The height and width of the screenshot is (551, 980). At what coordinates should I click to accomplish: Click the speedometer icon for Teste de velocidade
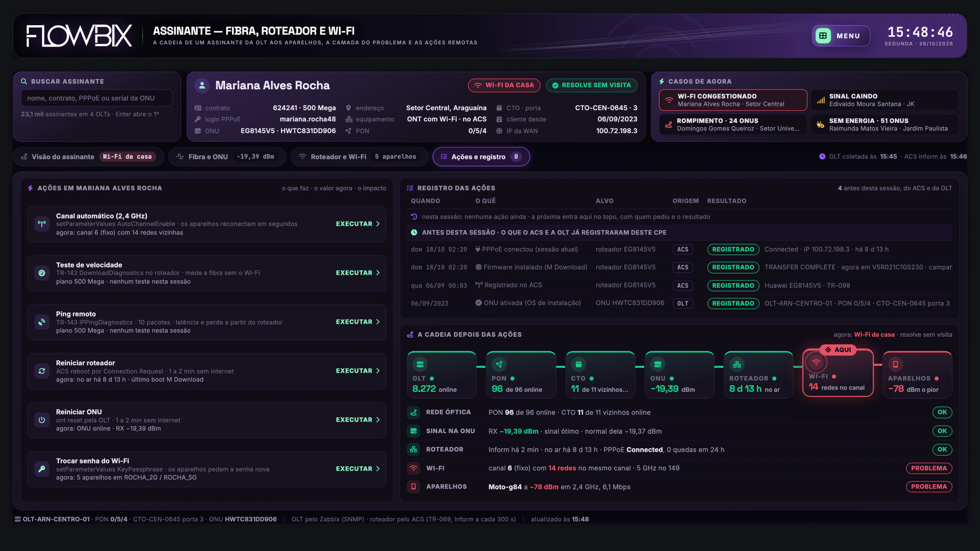42,273
